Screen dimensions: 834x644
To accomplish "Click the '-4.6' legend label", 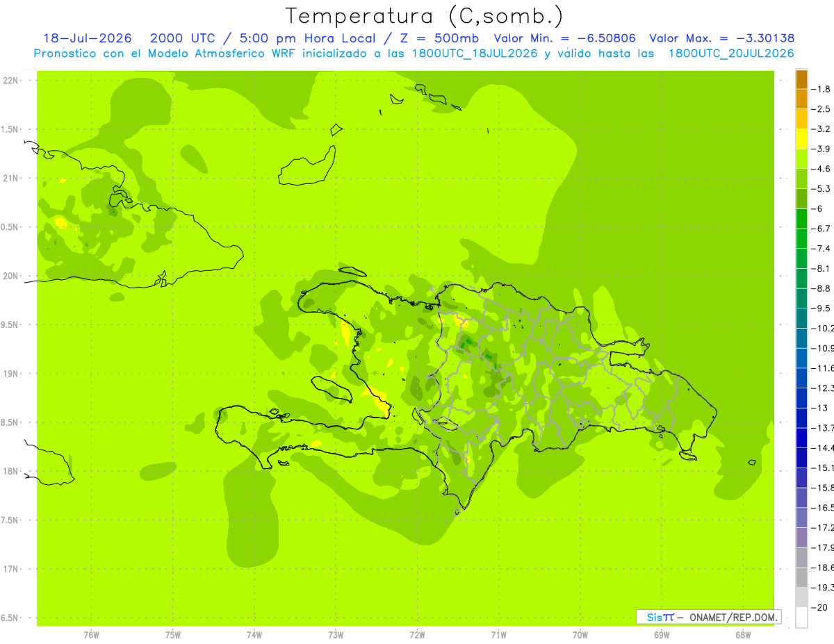I will [821, 169].
